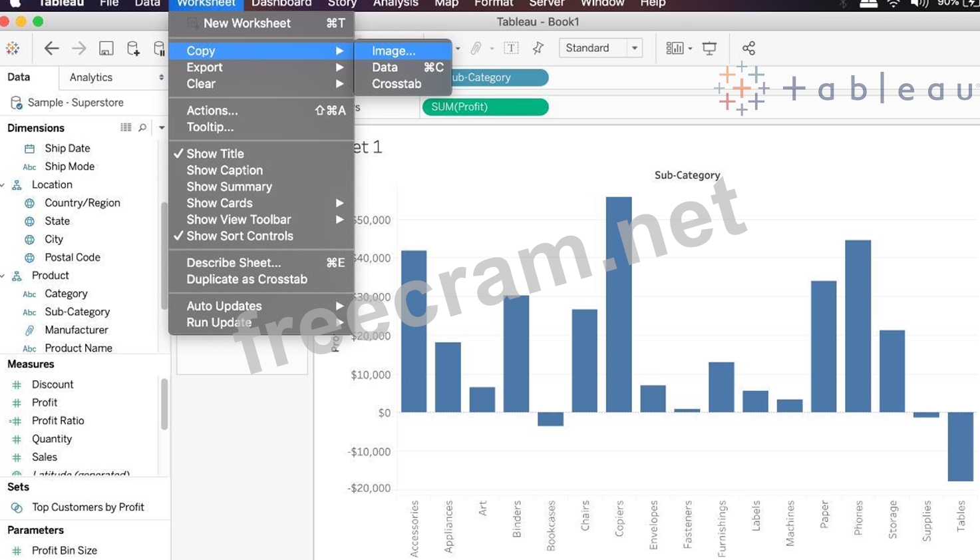Click the add new data source icon
The image size is (980, 560).
(x=133, y=48)
